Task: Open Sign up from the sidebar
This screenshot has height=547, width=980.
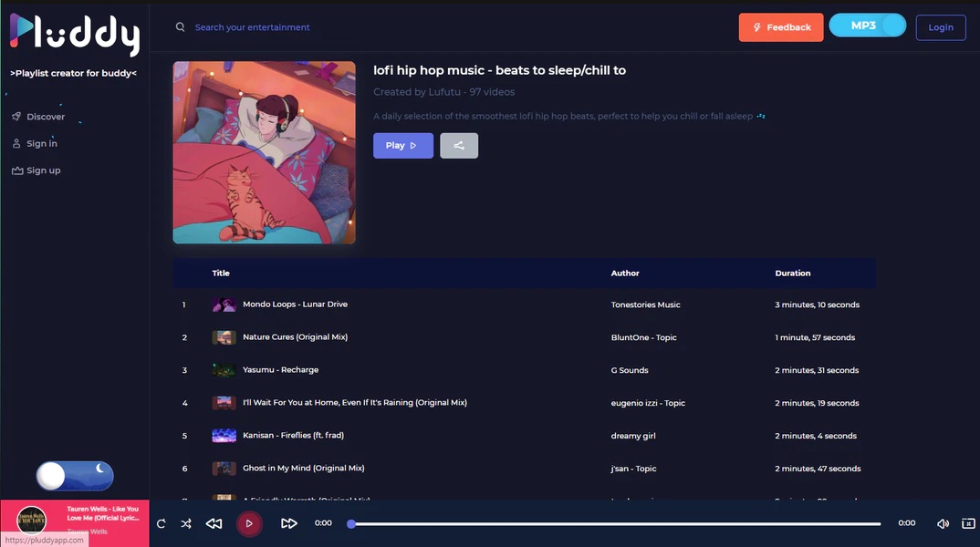Action: click(x=44, y=170)
